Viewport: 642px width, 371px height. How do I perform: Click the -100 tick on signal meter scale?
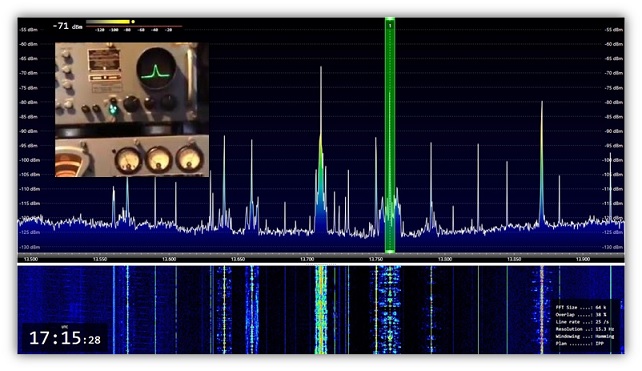(113, 30)
